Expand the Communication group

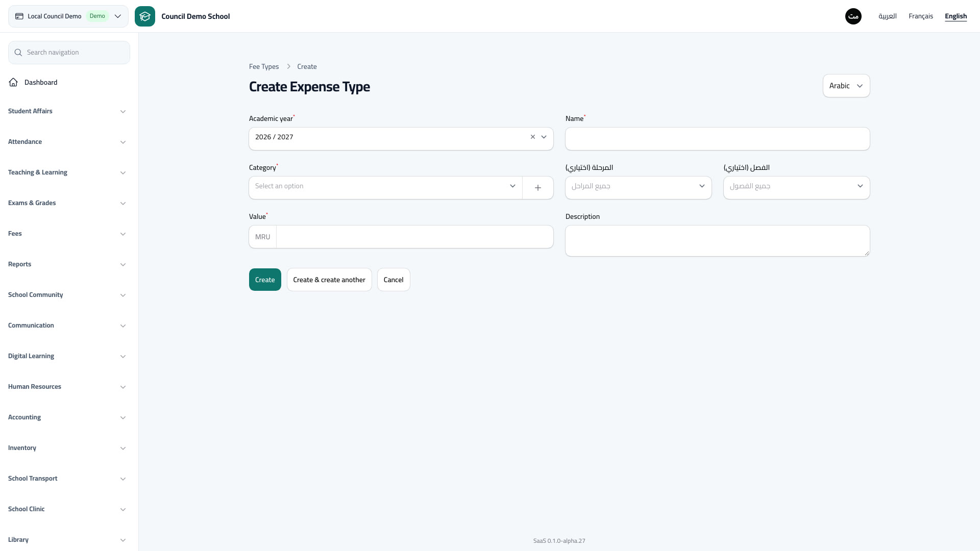(67, 325)
